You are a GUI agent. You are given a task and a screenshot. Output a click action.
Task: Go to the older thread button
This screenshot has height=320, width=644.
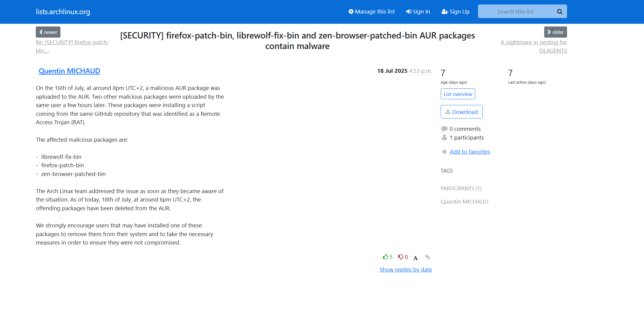tap(555, 32)
